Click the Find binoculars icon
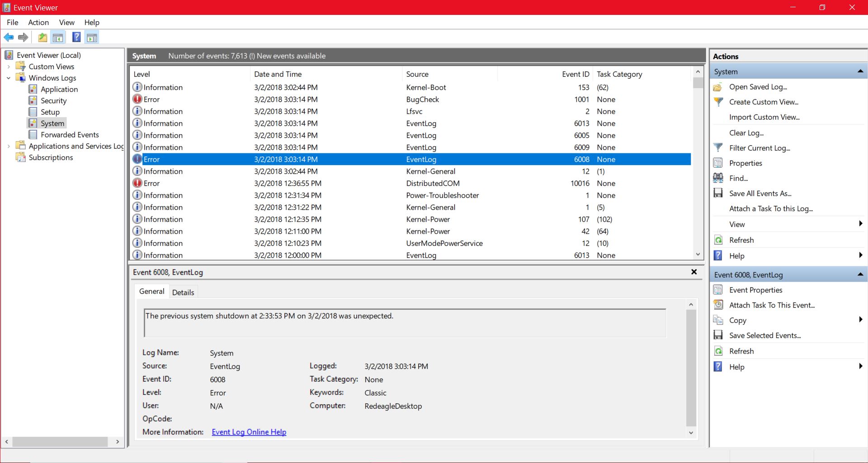The width and height of the screenshot is (868, 463). tap(718, 178)
